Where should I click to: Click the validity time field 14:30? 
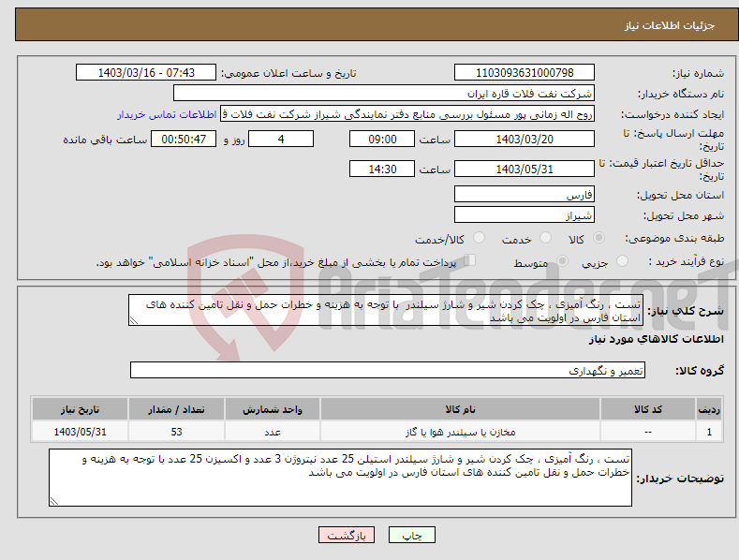[x=382, y=169]
